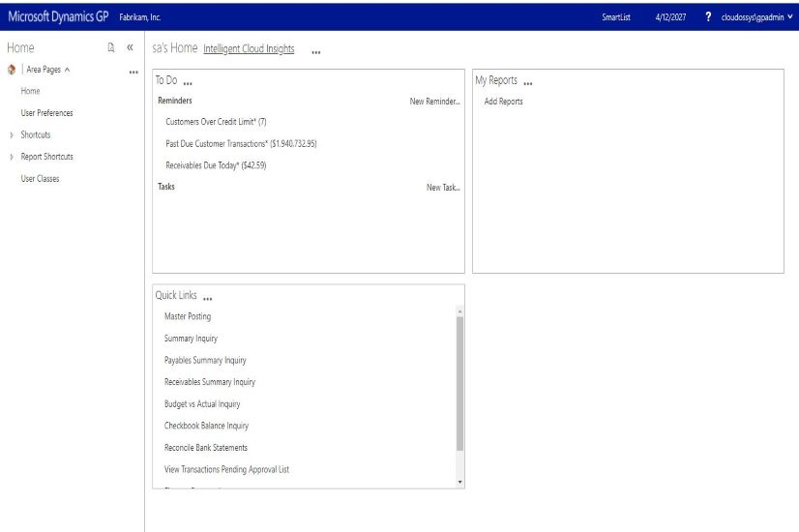
Task: Click the document search icon beside Home
Action: 111,47
